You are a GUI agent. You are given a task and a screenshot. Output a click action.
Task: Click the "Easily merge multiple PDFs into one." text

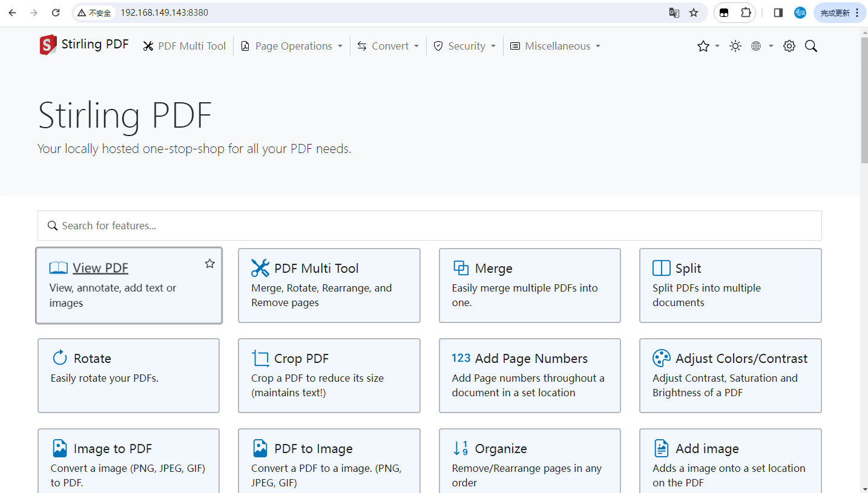[x=525, y=295]
